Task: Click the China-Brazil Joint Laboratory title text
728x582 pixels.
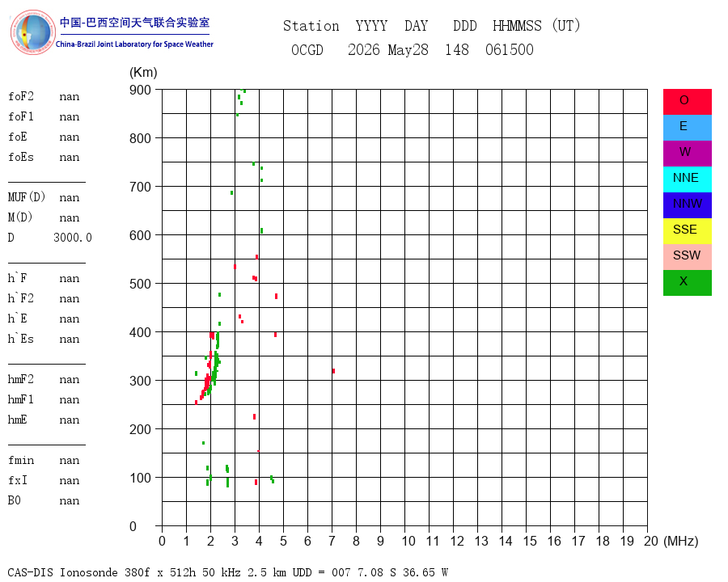Action: click(x=134, y=44)
